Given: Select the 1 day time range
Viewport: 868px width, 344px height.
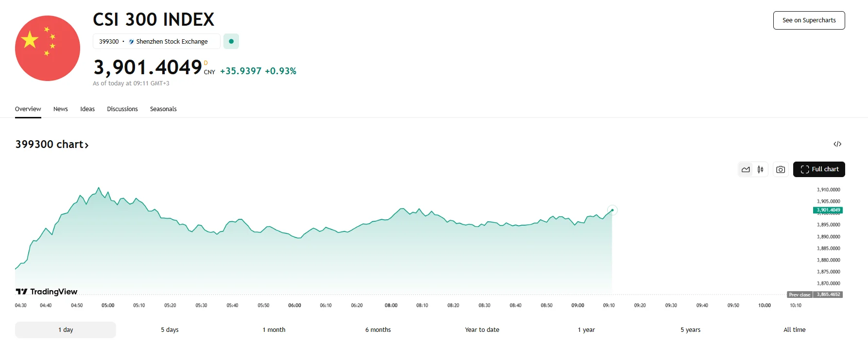Looking at the screenshot, I should pos(66,330).
